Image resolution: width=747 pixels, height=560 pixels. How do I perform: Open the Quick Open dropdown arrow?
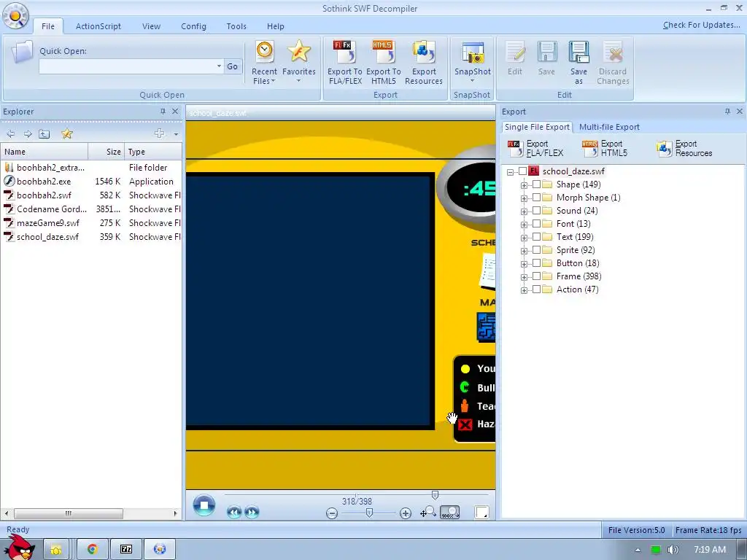click(219, 66)
